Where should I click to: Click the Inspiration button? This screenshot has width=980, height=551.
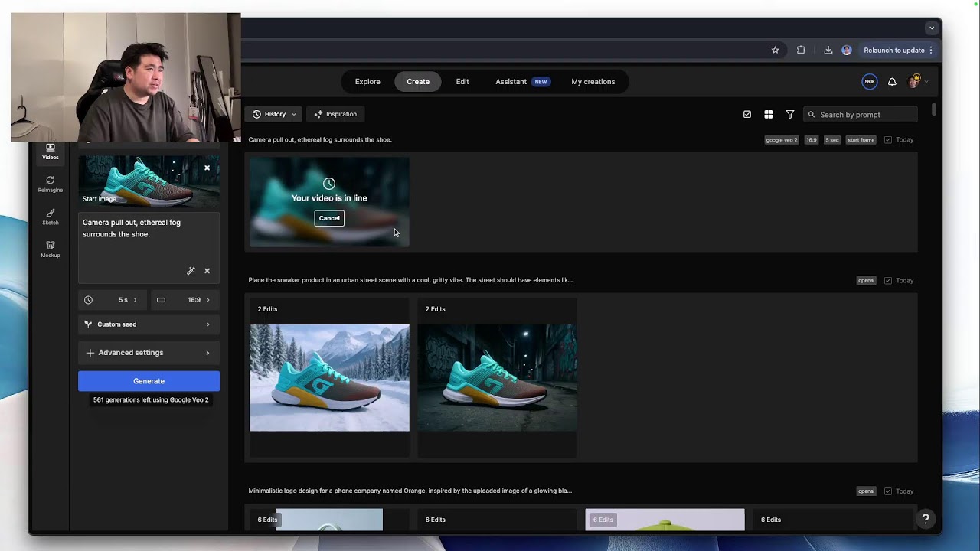pos(335,114)
